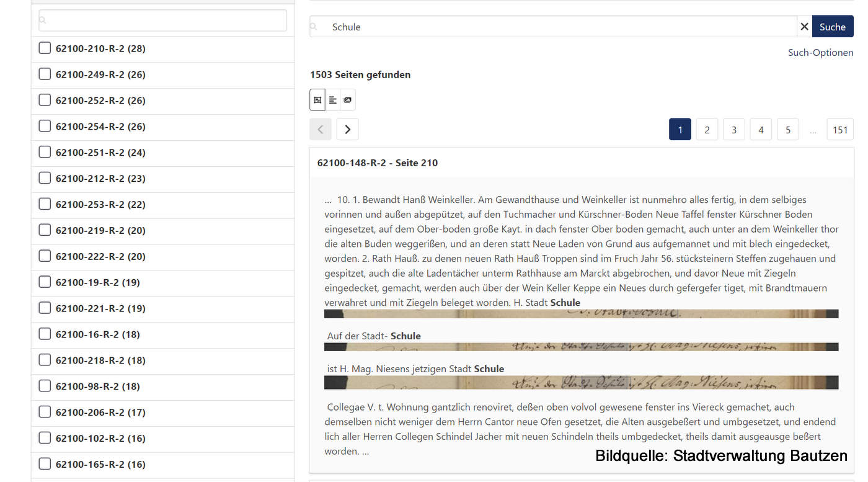Click magnifier icon in sidebar filter box
This screenshot has width=868, height=482.
43,20
